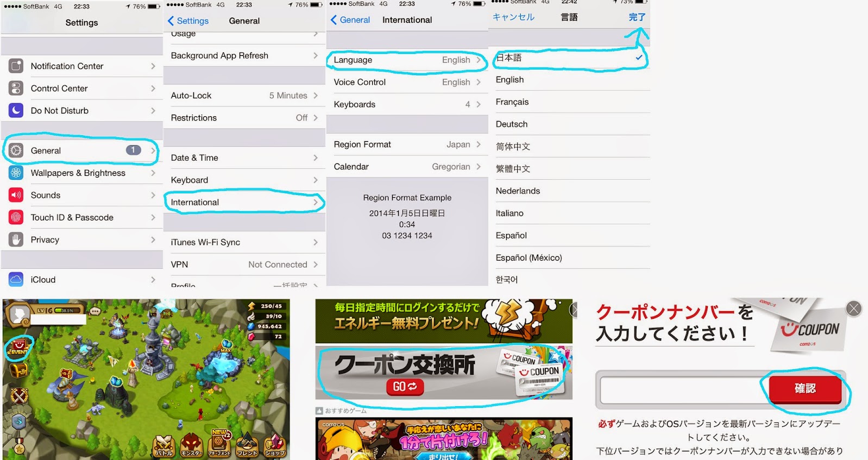Tap the star medal icon
This screenshot has height=460, width=868.
tap(19, 446)
